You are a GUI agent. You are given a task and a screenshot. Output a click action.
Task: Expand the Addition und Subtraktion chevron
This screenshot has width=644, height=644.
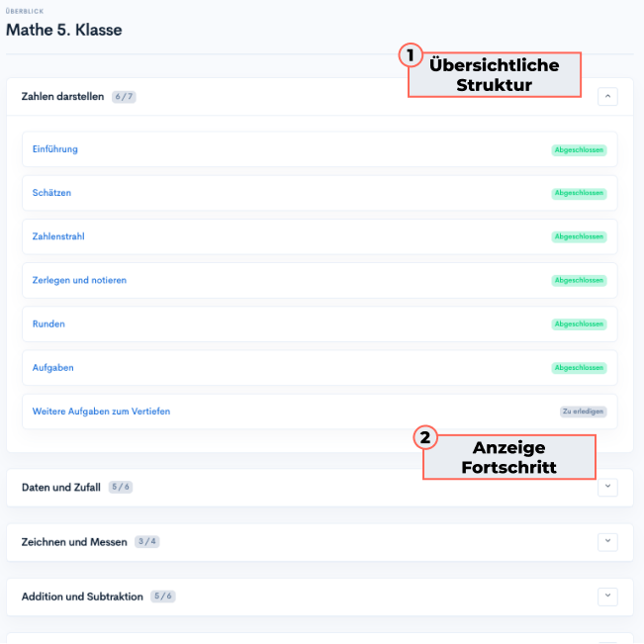tap(608, 596)
